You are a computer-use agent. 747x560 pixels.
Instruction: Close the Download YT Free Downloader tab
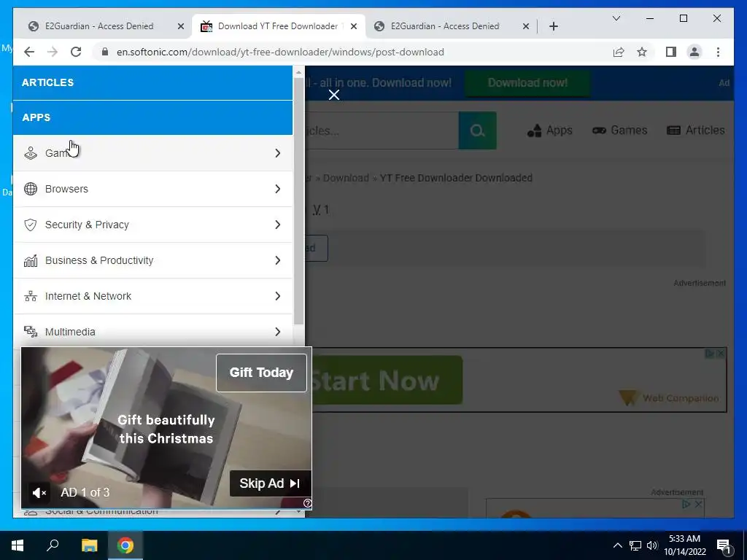click(354, 26)
